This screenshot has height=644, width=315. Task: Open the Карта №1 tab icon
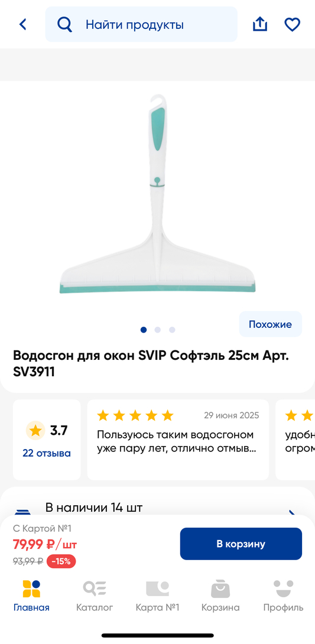pos(157,588)
